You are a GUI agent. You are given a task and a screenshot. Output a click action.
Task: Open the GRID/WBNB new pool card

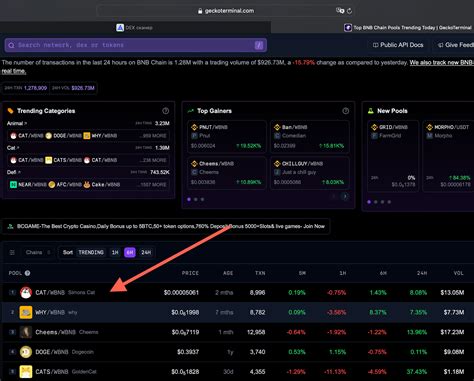coord(393,156)
